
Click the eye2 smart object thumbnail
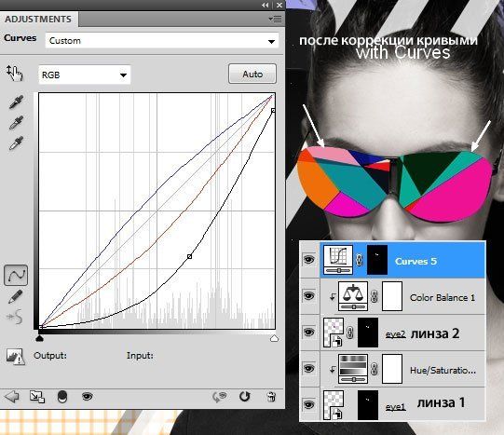point(334,333)
